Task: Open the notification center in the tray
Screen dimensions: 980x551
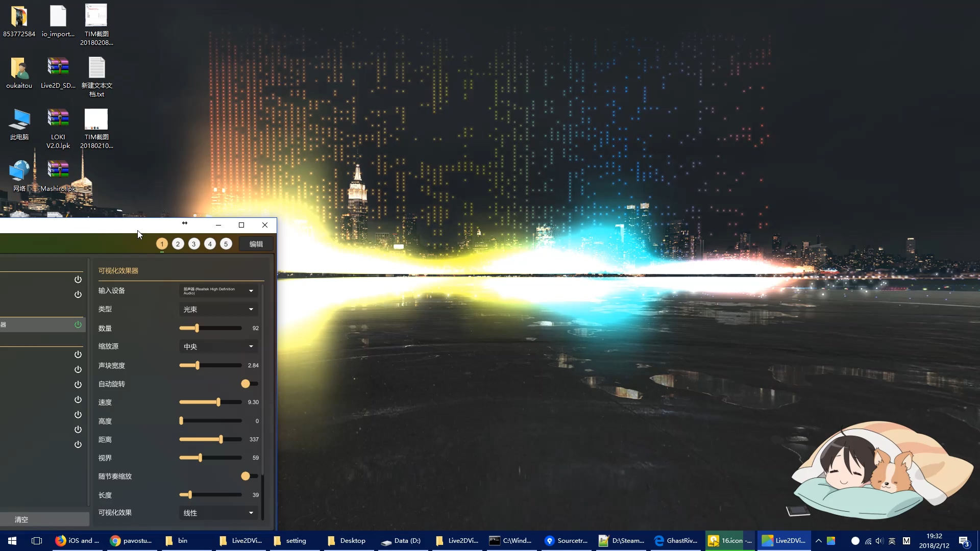Action: (964, 541)
